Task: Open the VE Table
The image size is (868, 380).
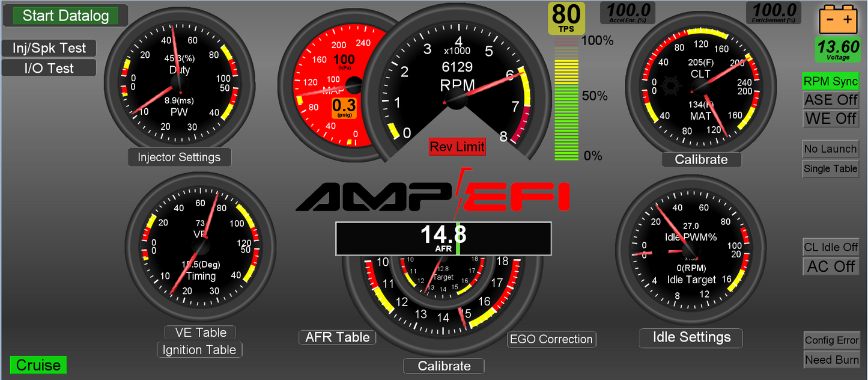Action: (x=200, y=332)
